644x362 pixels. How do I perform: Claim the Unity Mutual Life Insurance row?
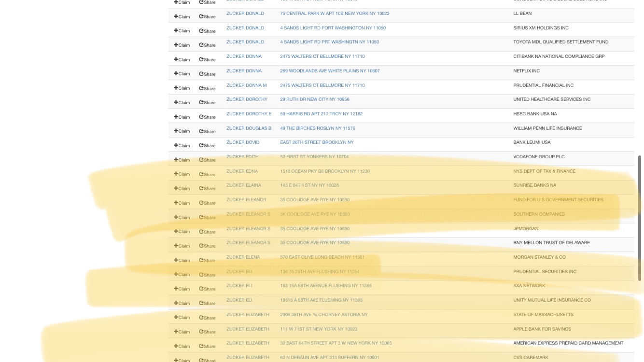[182, 303]
